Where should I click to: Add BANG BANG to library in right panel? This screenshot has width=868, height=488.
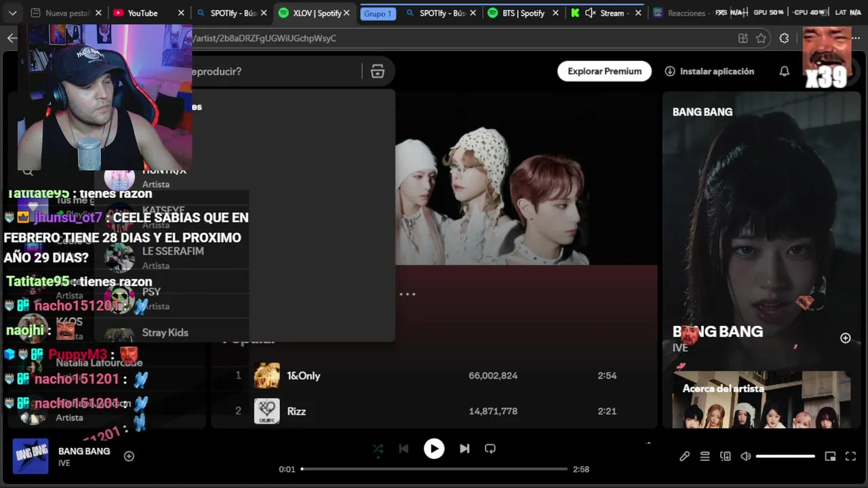click(845, 338)
